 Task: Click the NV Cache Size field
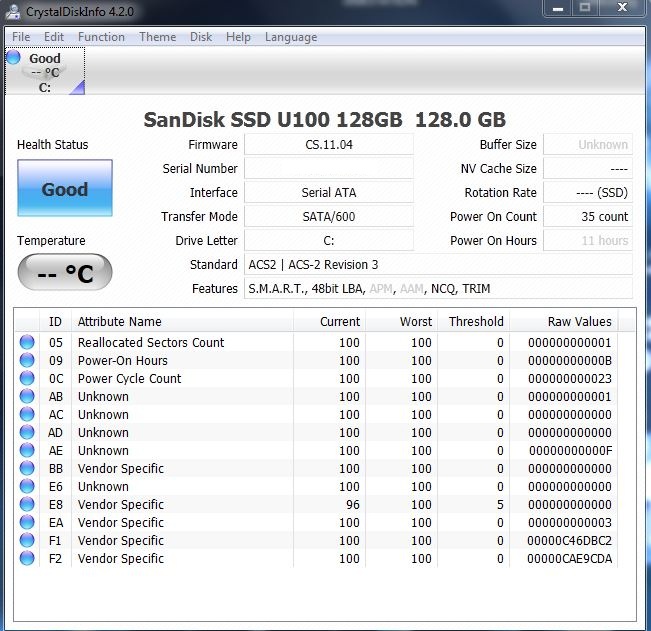(x=588, y=169)
